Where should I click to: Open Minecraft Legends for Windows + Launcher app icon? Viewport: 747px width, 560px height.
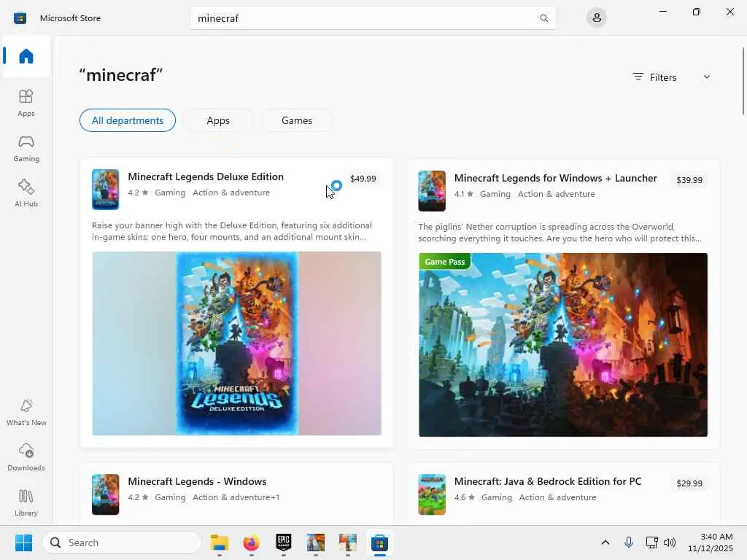(x=432, y=191)
